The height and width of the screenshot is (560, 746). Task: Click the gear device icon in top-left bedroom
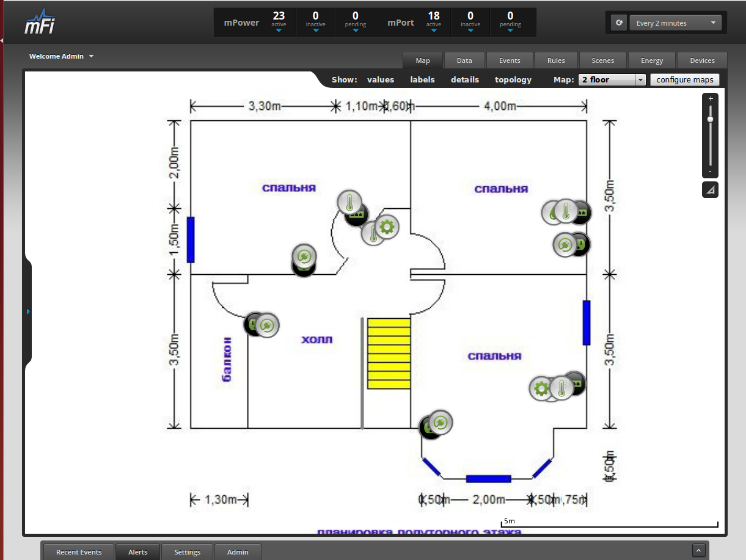[387, 227]
